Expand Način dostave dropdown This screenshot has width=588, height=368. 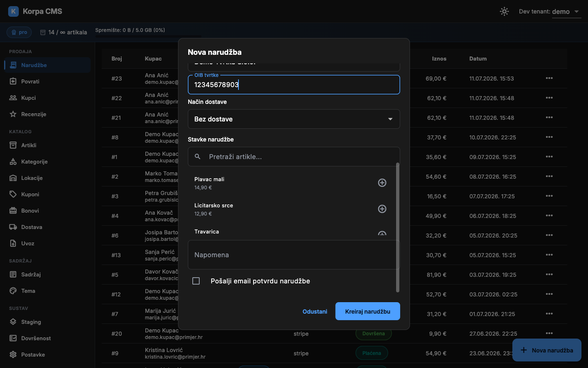coord(294,119)
